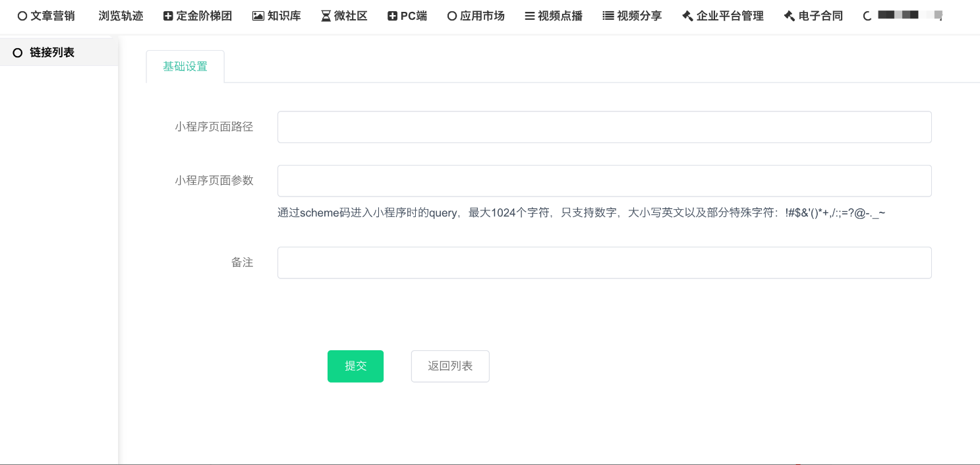
Task: Click the 小程序页面参数 field label
Action: click(x=214, y=181)
